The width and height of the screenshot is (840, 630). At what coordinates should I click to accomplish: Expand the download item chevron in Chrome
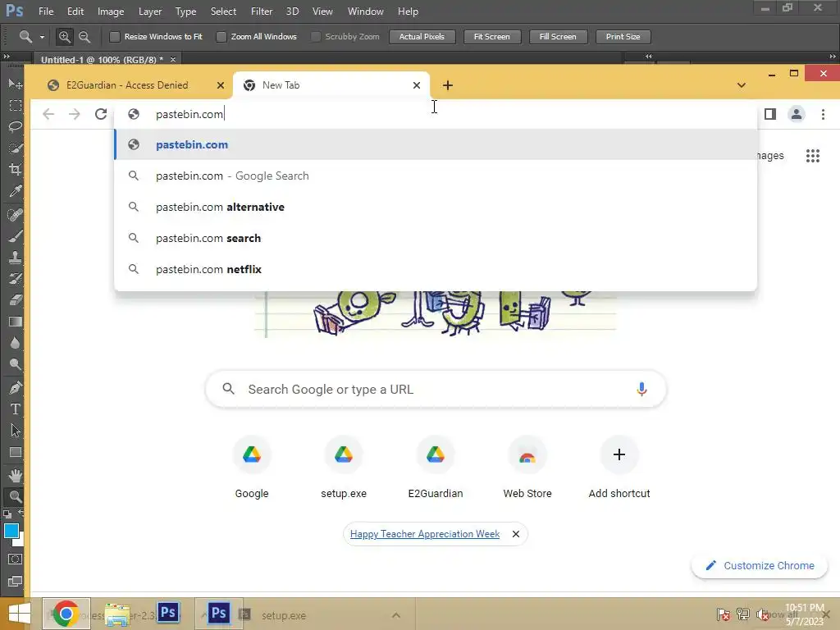[x=396, y=615]
